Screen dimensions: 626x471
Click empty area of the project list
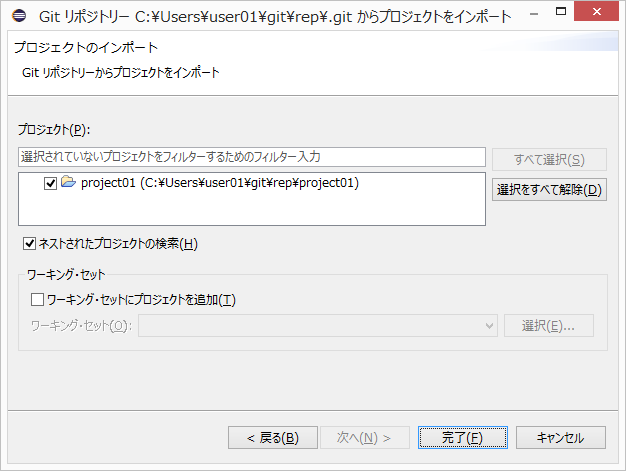click(x=250, y=210)
